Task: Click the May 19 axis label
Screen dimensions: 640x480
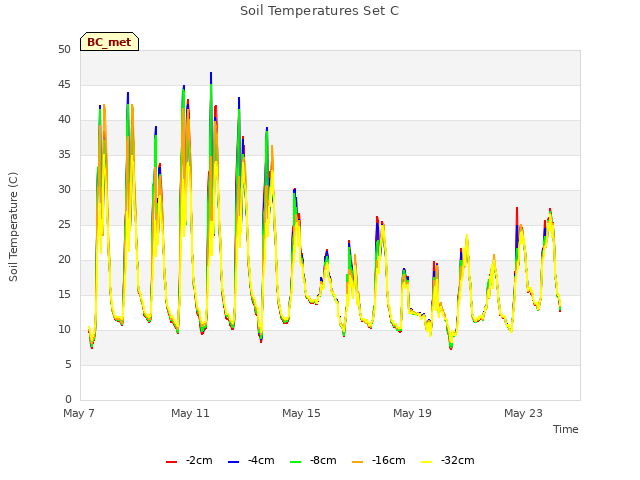Action: (412, 413)
